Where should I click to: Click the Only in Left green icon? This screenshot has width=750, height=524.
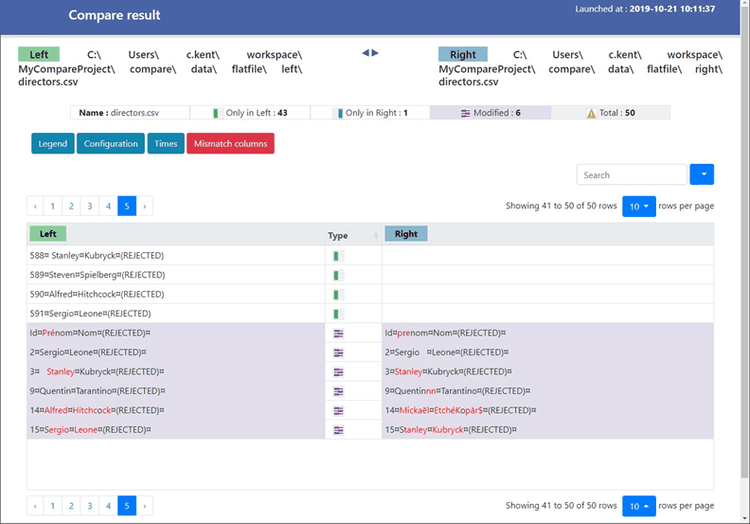216,113
